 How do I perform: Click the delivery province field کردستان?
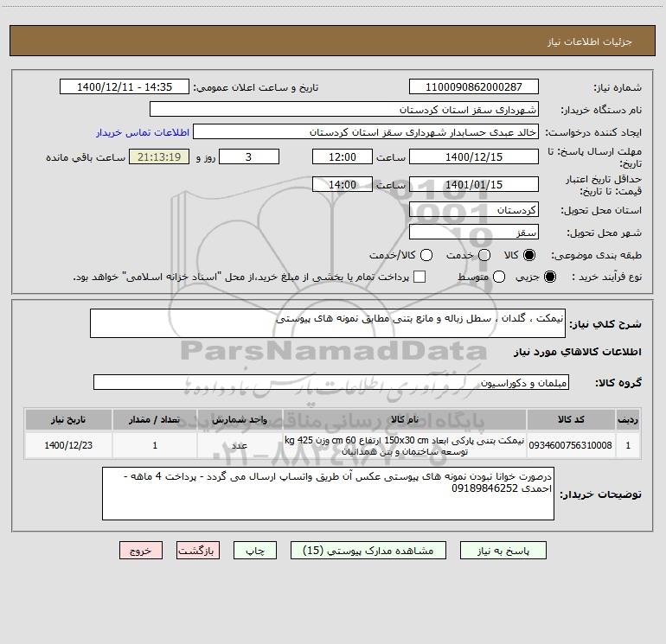coord(474,210)
